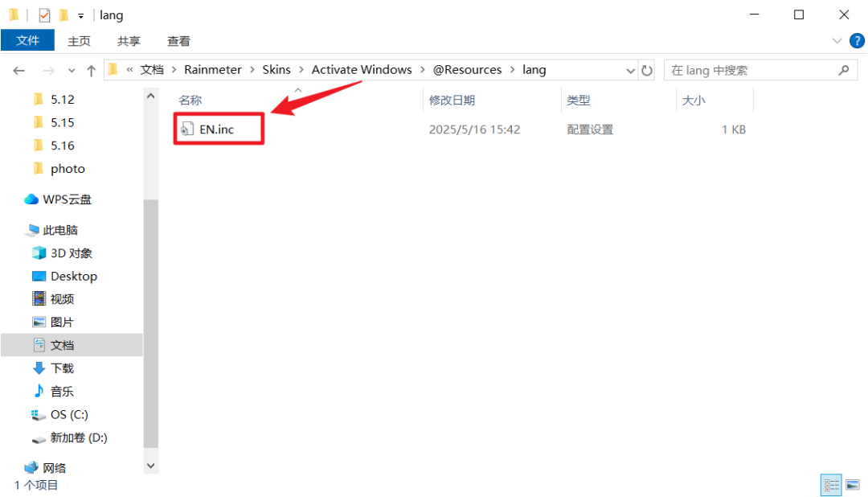
Task: Go forward with the right arrow
Action: tap(49, 70)
